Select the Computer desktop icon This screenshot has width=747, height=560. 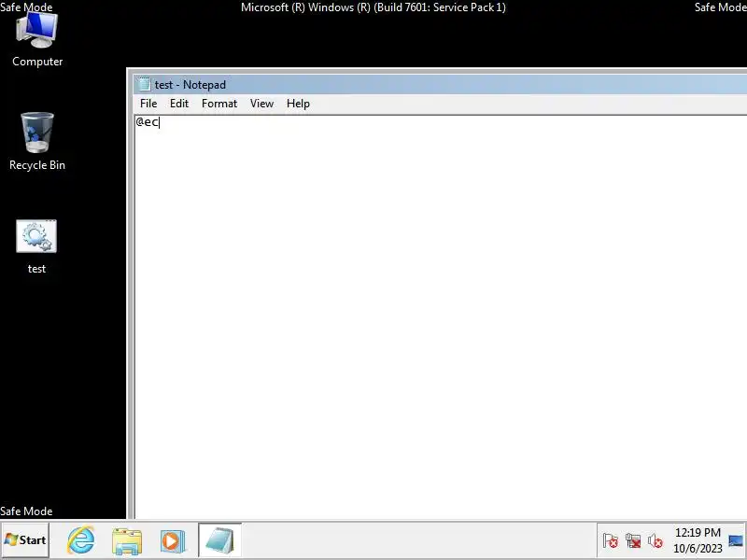pos(36,39)
